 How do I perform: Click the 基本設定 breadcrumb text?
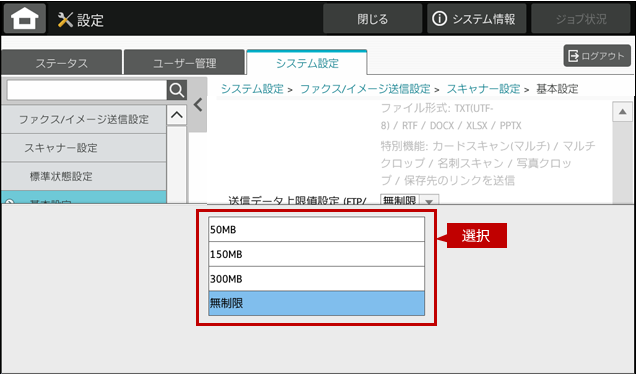click(x=557, y=89)
